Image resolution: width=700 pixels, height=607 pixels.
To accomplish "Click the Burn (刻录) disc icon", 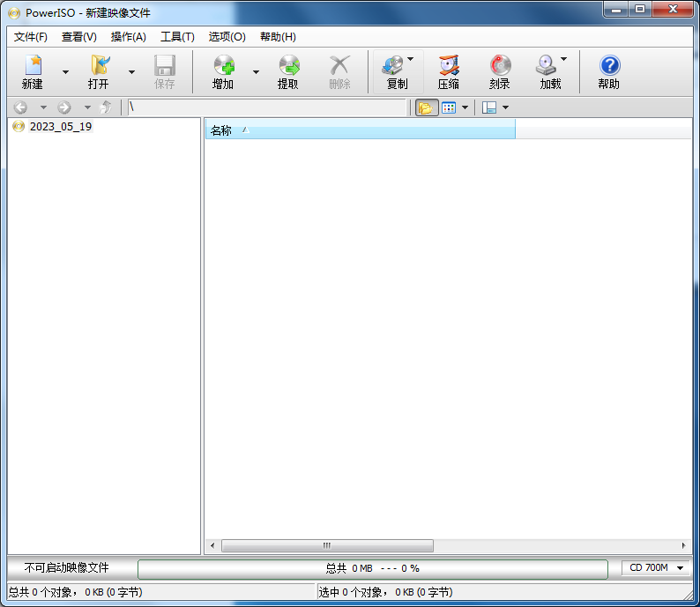I will tap(500, 65).
